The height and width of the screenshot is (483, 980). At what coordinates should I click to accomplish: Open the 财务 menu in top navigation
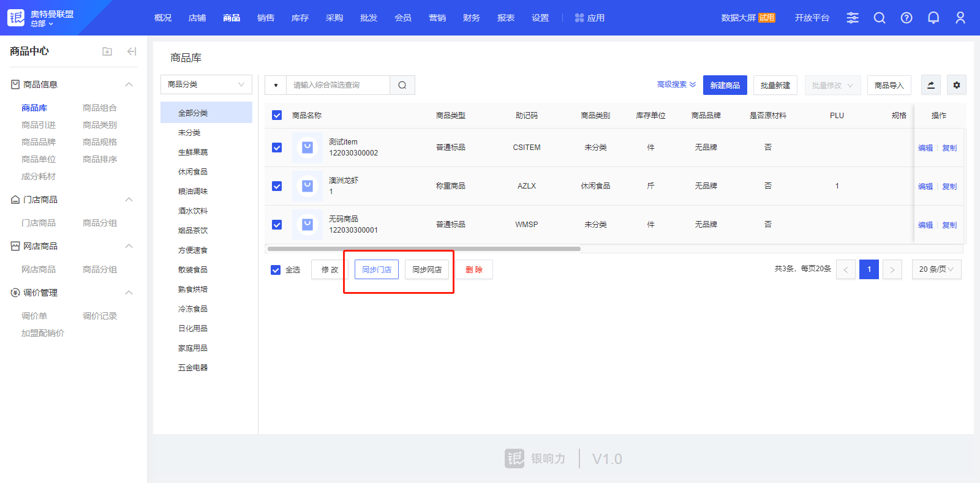[x=472, y=18]
